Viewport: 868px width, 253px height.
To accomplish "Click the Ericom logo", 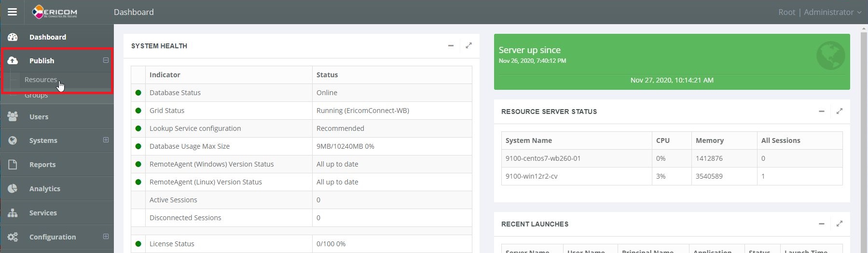I will (x=55, y=12).
